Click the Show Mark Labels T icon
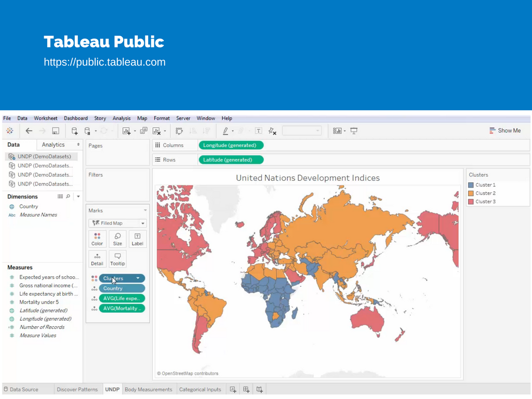 coord(259,131)
